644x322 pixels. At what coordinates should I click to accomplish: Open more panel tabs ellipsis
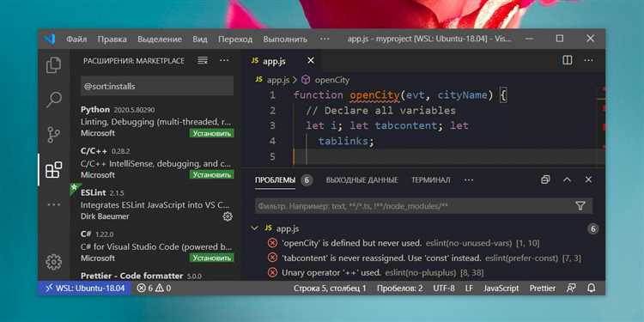coord(469,180)
